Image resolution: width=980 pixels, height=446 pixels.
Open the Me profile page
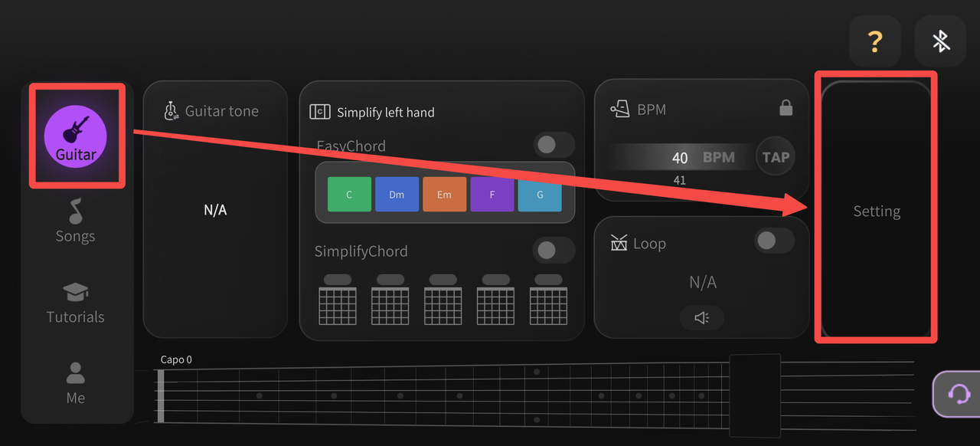click(x=75, y=383)
